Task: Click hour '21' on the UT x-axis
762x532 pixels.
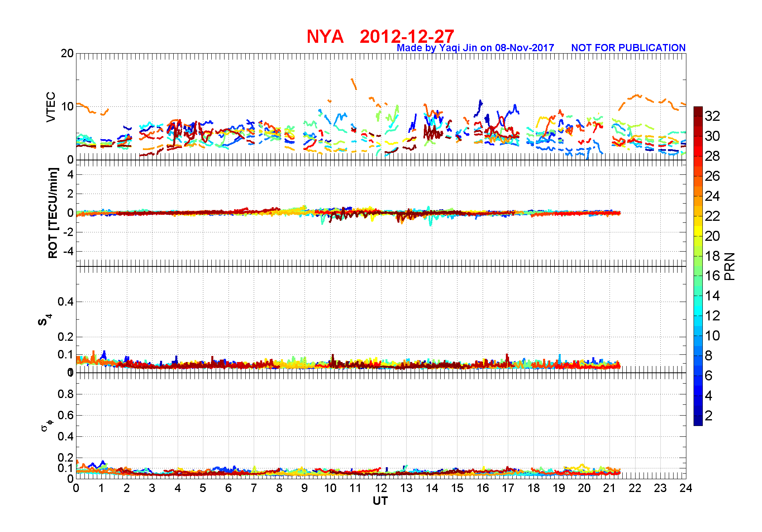Action: 610,488
